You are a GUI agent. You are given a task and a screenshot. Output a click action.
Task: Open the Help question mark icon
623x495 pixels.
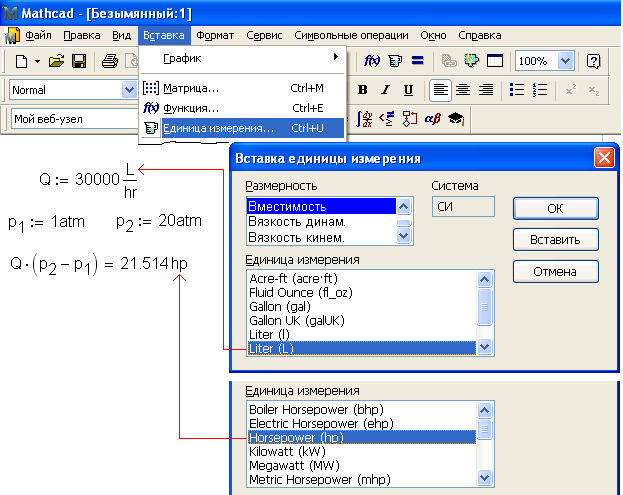593,61
